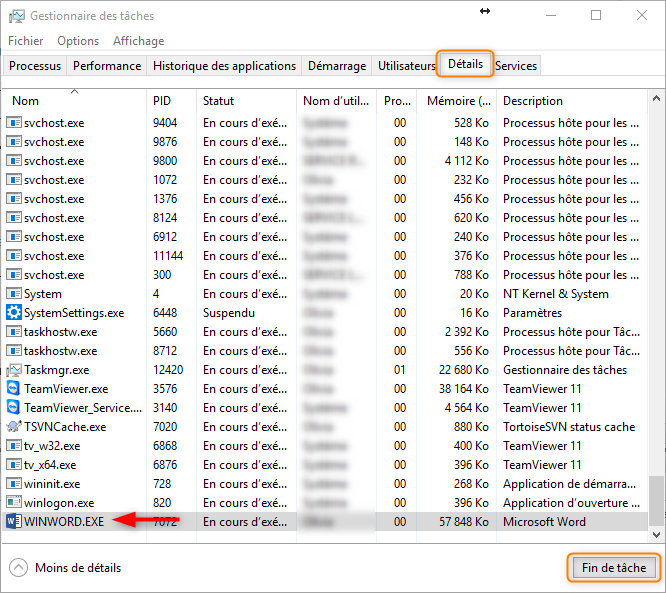Click the WINWORD.EXE Word icon
Viewport: 666px width, 593px height.
(x=14, y=521)
